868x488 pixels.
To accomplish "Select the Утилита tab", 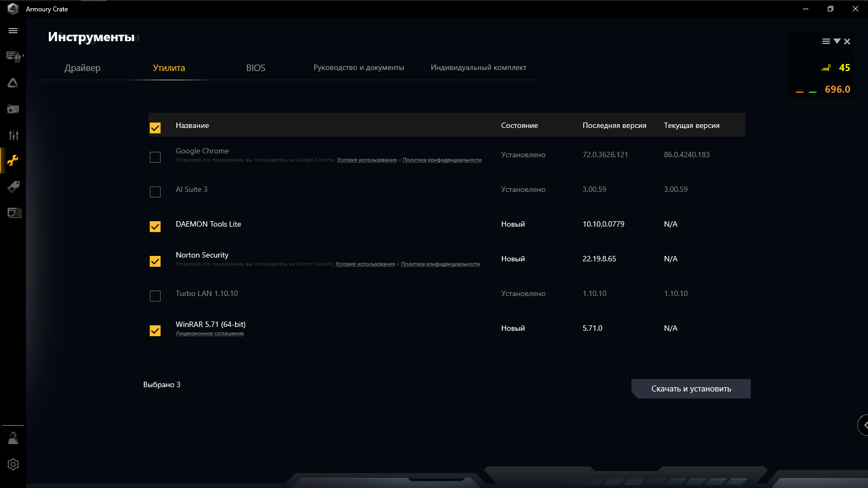I will [x=169, y=68].
